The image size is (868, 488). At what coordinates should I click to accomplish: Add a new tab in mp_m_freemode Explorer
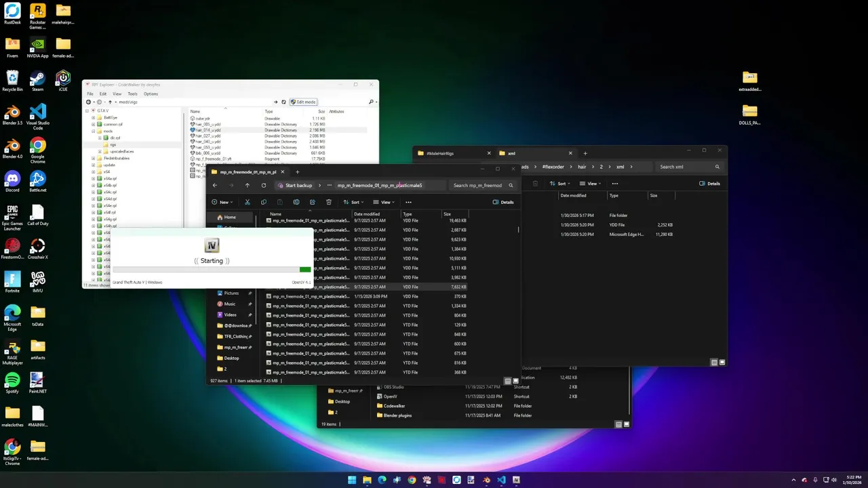[297, 171]
